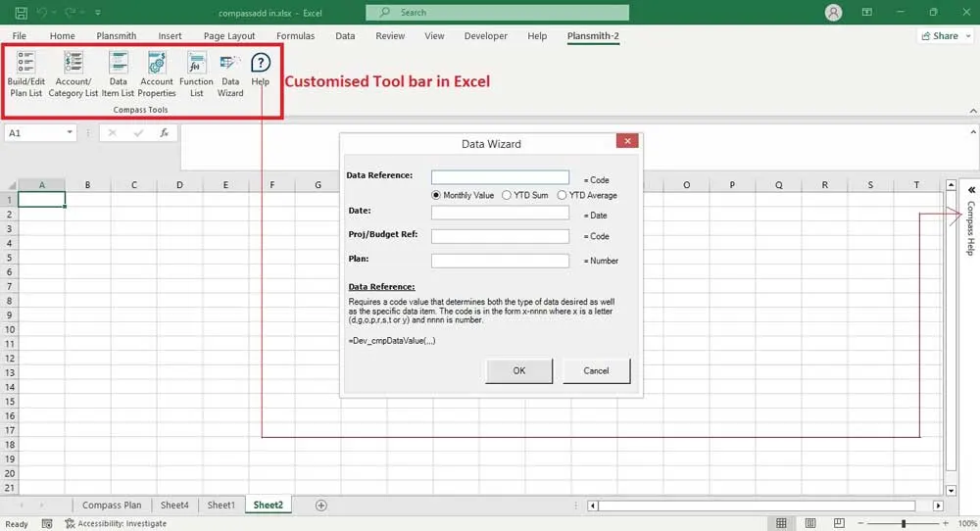Click the Redo icon in title bar
The width and height of the screenshot is (980, 531).
pyautogui.click(x=70, y=13)
